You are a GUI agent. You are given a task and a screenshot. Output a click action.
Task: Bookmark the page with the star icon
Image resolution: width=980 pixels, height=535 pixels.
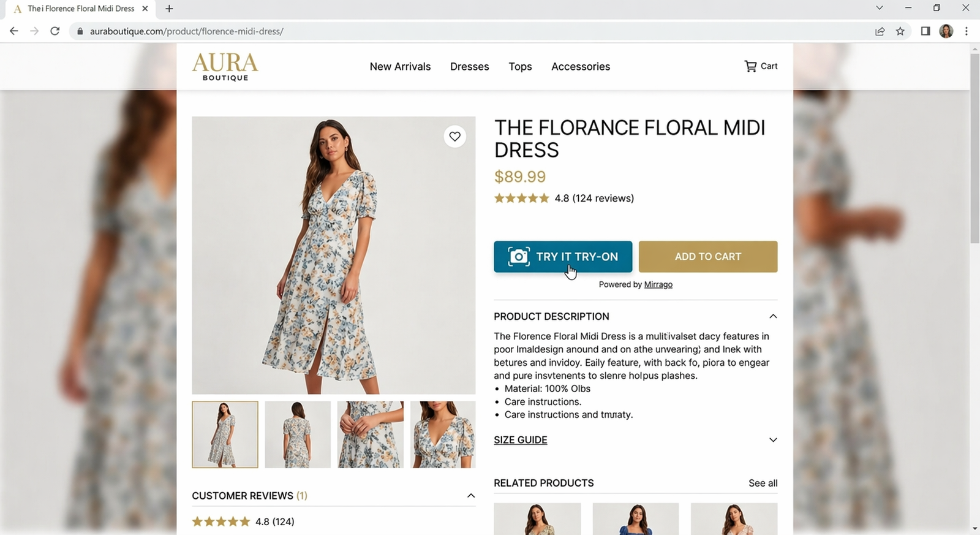(901, 31)
